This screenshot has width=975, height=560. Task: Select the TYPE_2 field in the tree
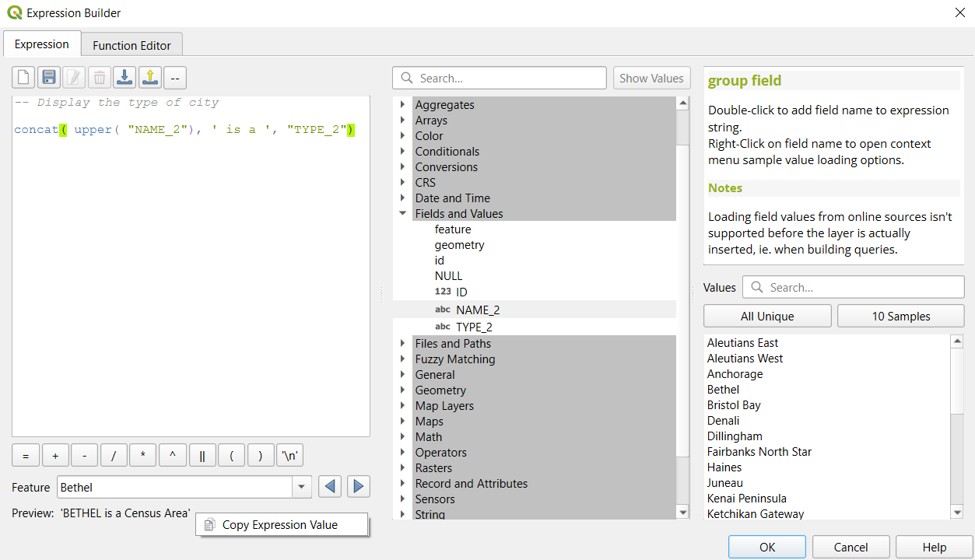(x=474, y=327)
